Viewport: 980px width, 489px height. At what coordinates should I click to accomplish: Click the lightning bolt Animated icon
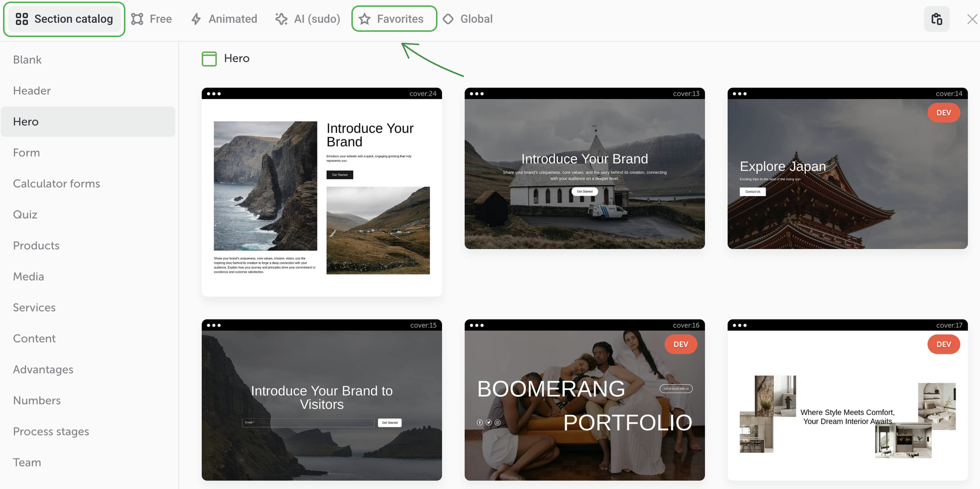coord(196,19)
